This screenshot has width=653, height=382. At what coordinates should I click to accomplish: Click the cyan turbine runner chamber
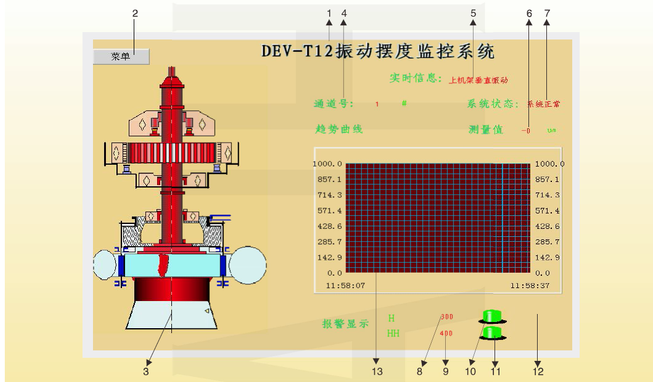click(172, 265)
